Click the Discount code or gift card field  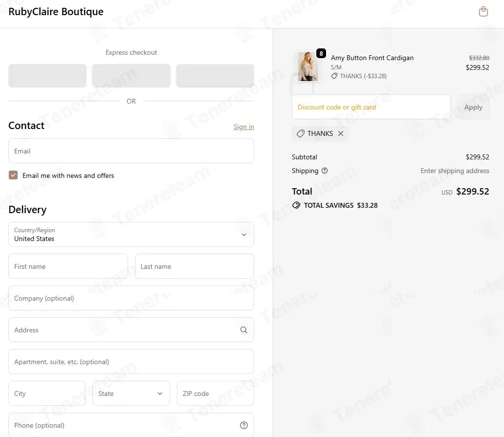click(x=371, y=107)
